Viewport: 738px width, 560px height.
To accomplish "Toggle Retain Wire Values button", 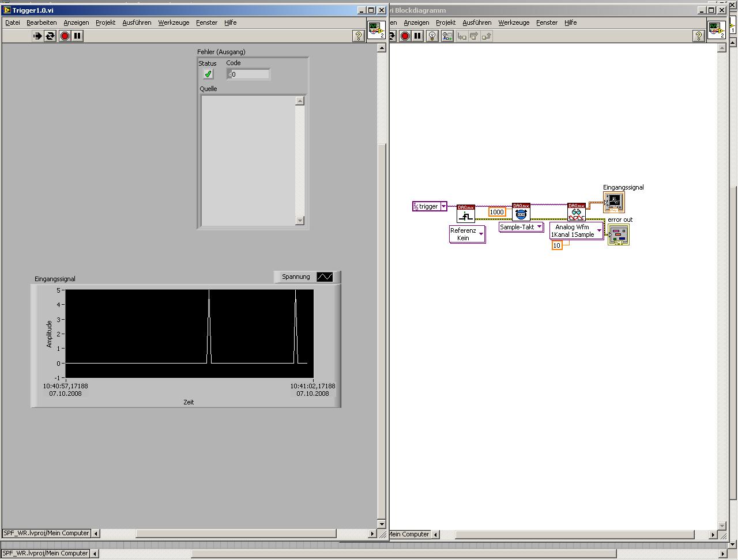I will [x=447, y=36].
